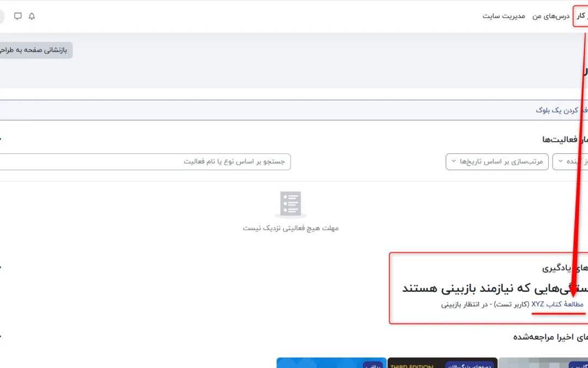Click the chevron on the sort-by-dates dropdown
588x368 pixels.
453,161
